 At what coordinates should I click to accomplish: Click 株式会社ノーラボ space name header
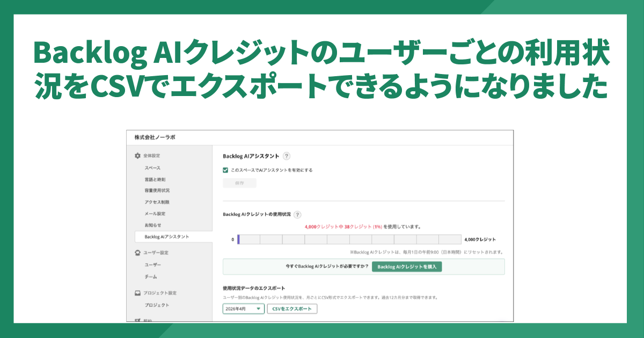155,137
